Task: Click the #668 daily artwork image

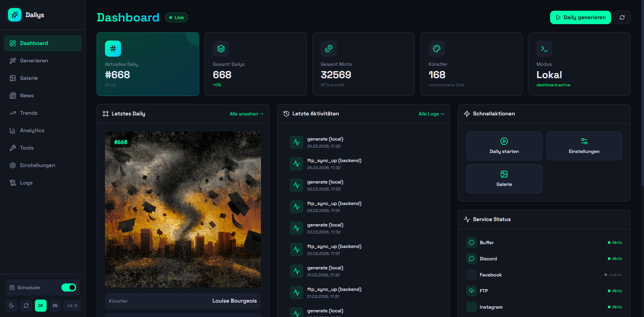Action: click(x=183, y=209)
